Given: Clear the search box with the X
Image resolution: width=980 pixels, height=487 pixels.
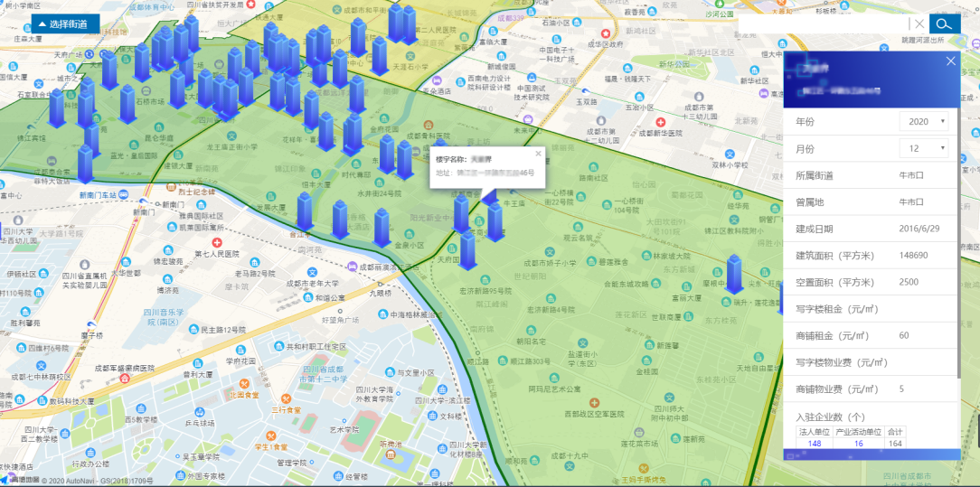Looking at the screenshot, I should point(919,24).
